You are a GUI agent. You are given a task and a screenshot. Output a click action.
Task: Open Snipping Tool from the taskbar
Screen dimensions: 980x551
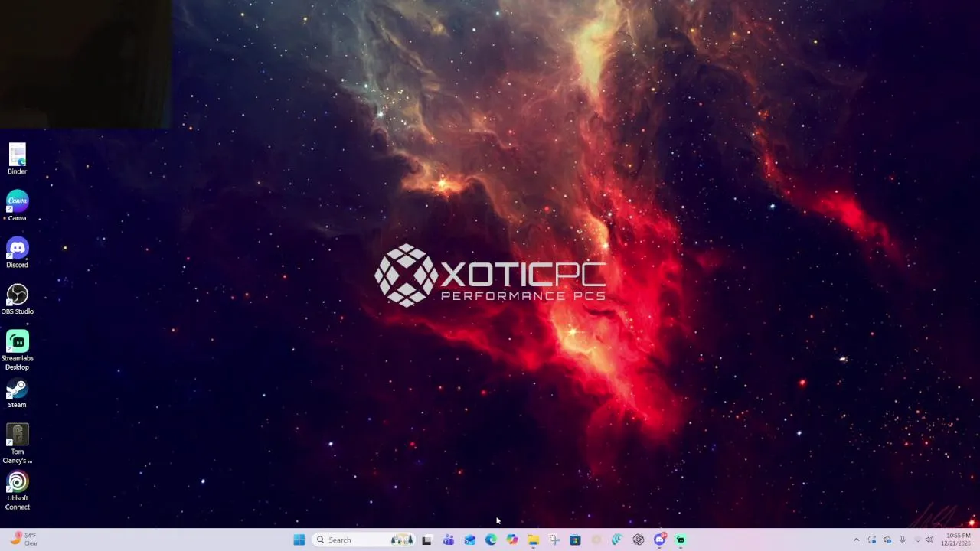pos(554,540)
